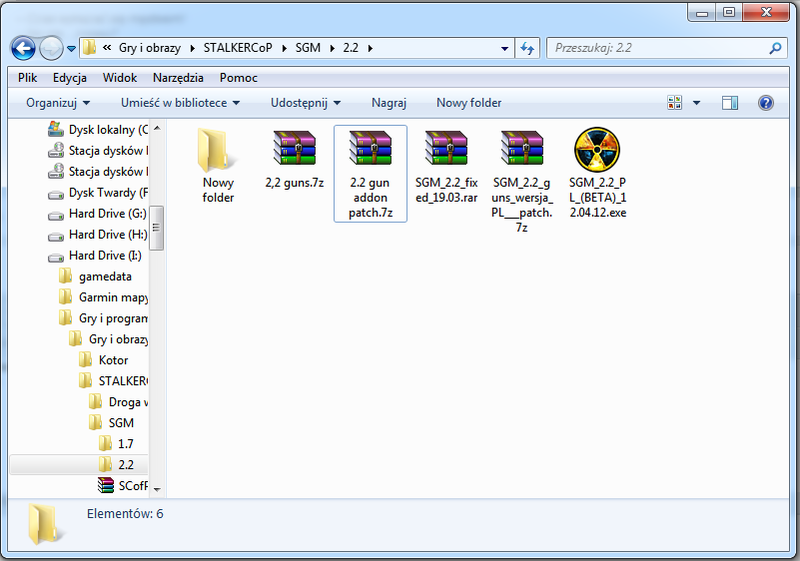Toggle the preview pane icon
The height and width of the screenshot is (561, 800).
point(730,103)
